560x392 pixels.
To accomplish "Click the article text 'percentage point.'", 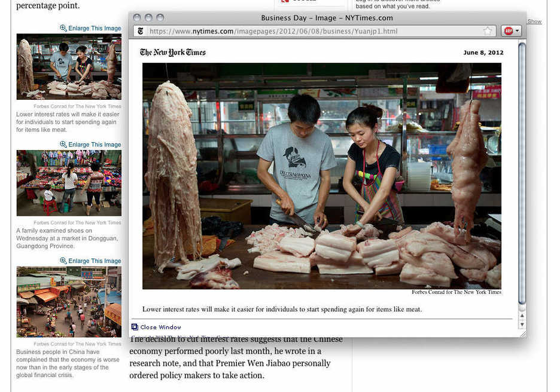I will 48,6.
